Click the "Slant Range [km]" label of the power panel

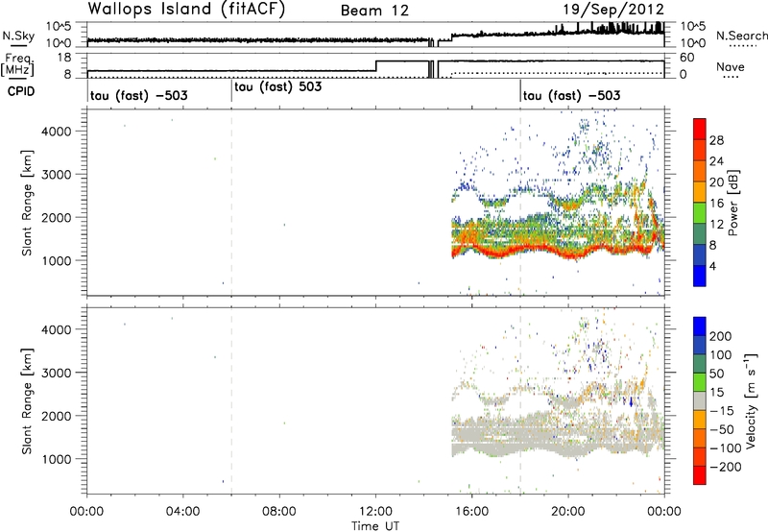click(x=27, y=203)
